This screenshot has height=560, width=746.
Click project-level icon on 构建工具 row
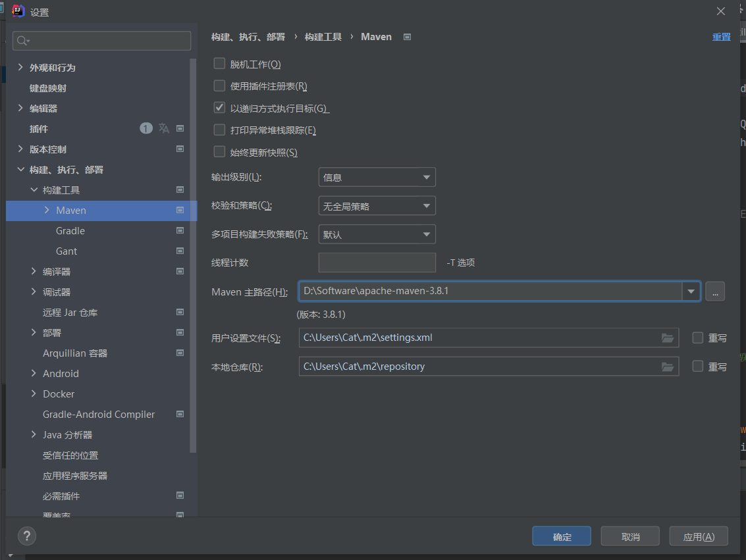(180, 190)
